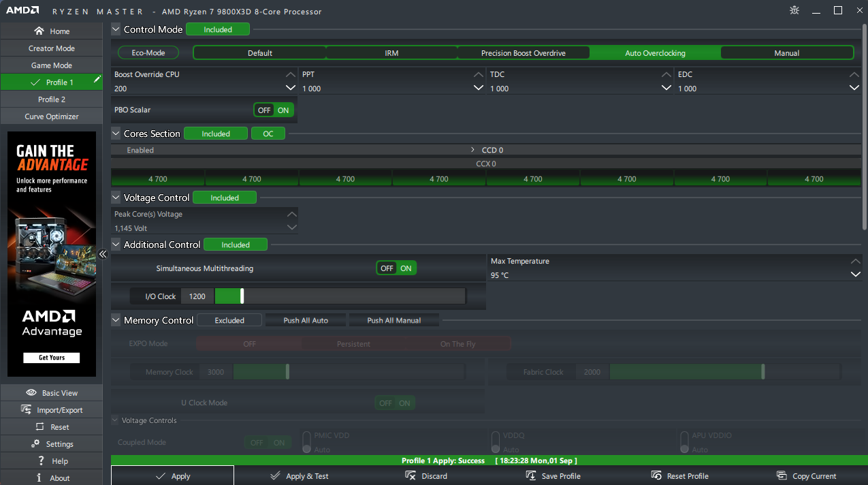Collapse the Additional Control section
868x485 pixels.
point(116,245)
